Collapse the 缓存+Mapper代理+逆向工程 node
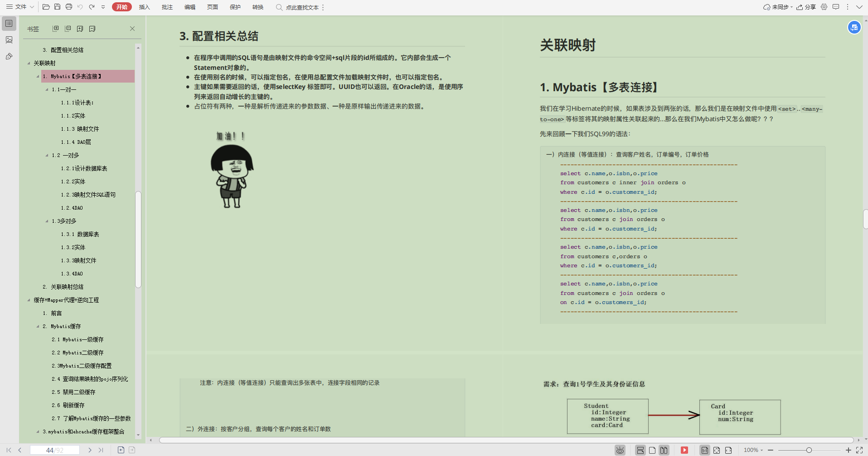This screenshot has height=456, width=868. (x=29, y=300)
